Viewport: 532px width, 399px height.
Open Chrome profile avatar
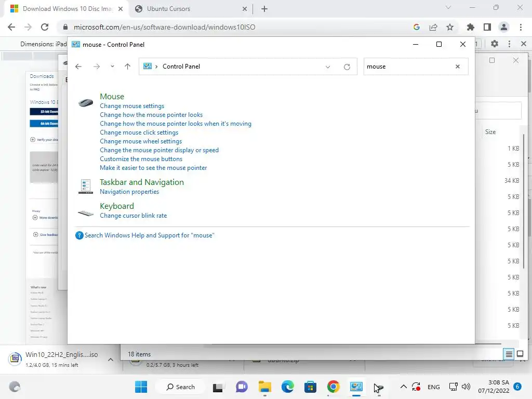pyautogui.click(x=504, y=27)
